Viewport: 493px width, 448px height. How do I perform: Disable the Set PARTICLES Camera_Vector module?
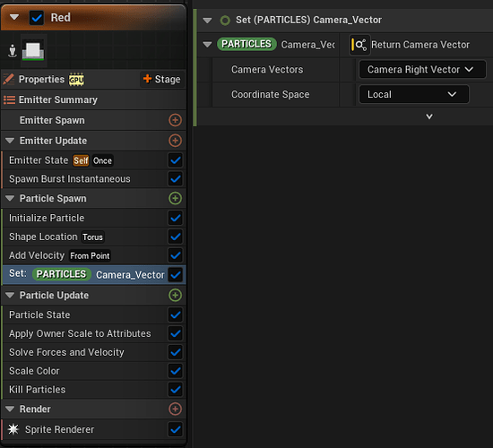coord(175,275)
